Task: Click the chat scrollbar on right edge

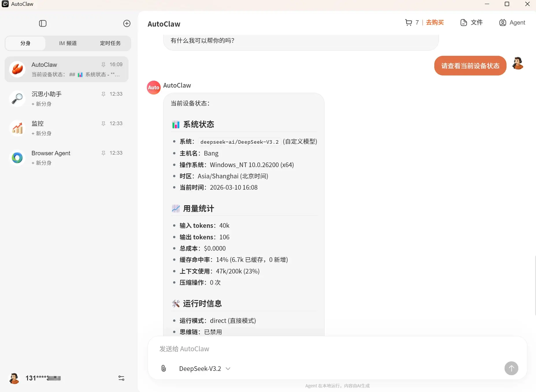Action: 535,286
